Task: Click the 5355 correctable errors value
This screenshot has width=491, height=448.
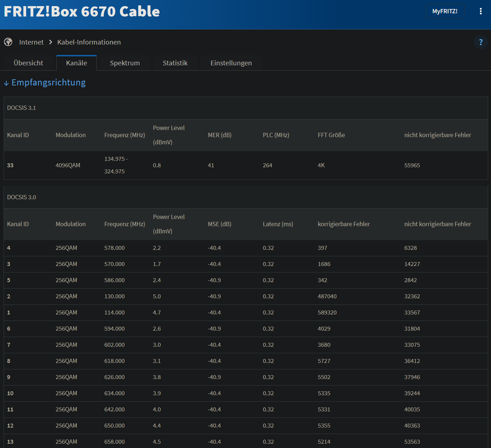Action: [x=324, y=425]
